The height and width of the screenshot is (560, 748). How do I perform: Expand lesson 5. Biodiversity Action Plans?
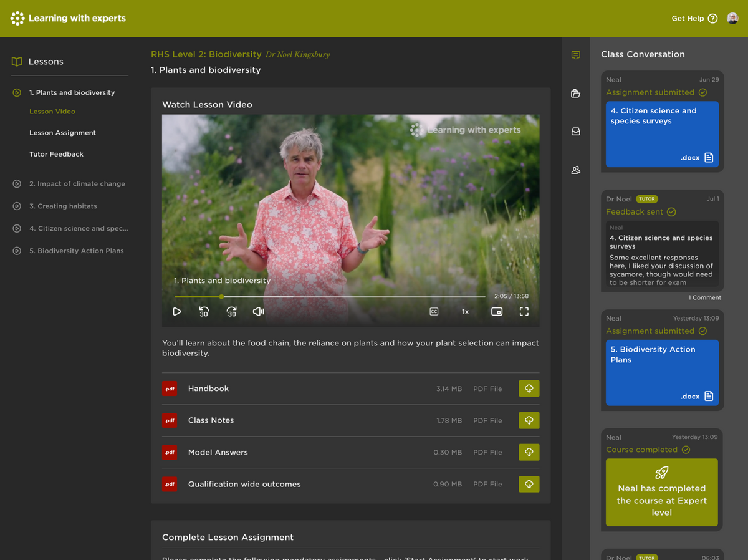click(x=77, y=251)
